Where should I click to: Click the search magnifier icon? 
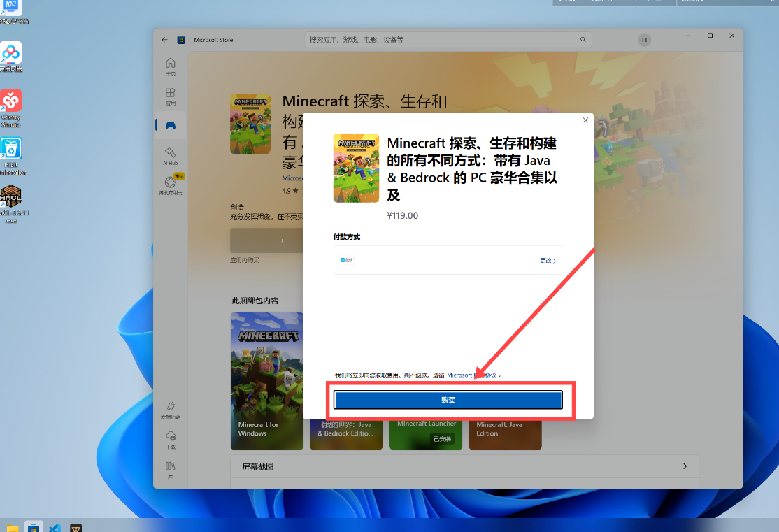pyautogui.click(x=583, y=40)
